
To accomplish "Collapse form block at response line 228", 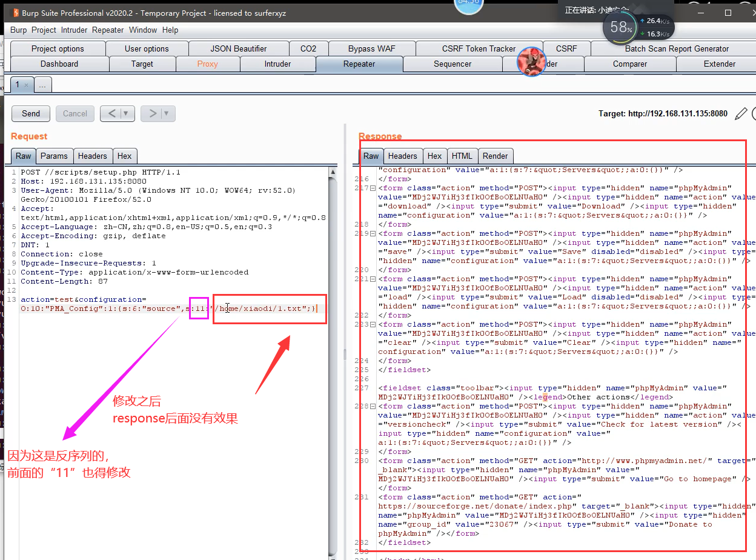I will tap(373, 406).
